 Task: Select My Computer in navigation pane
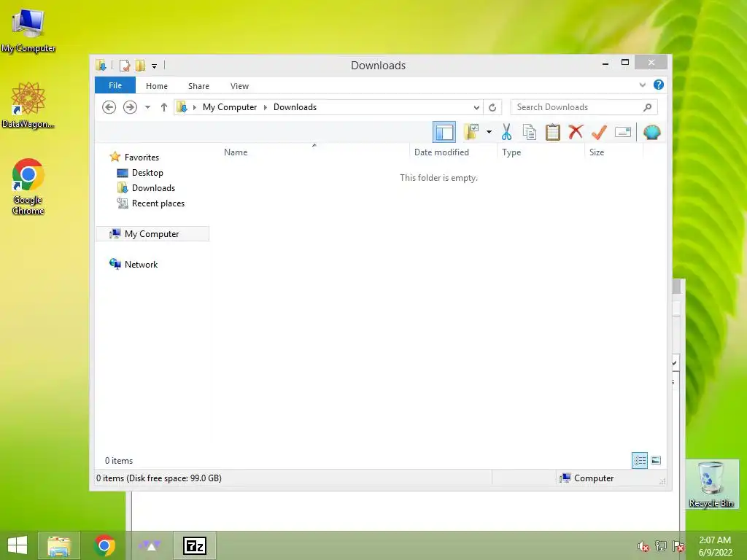point(152,234)
